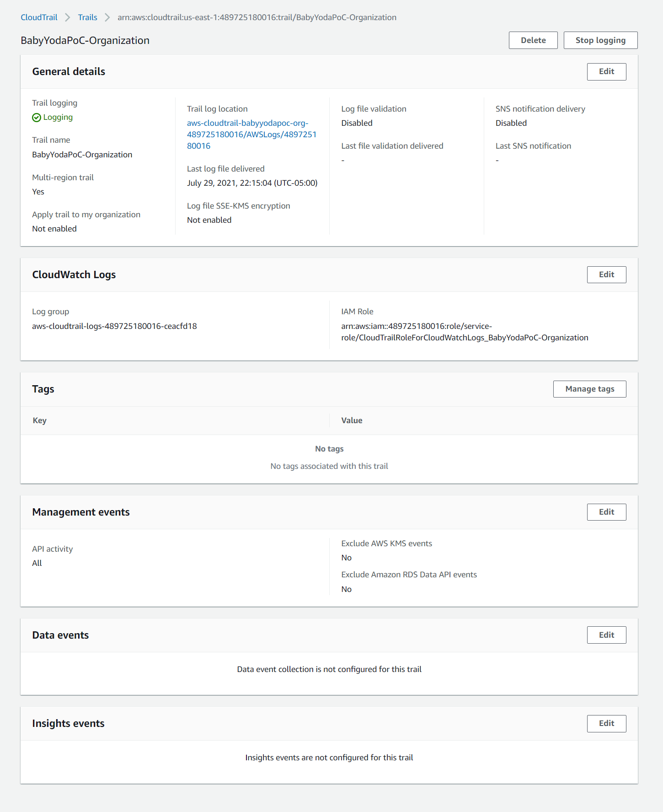Click the Multi-region trail value Yes
Screen dimensions: 663x812
click(38, 192)
